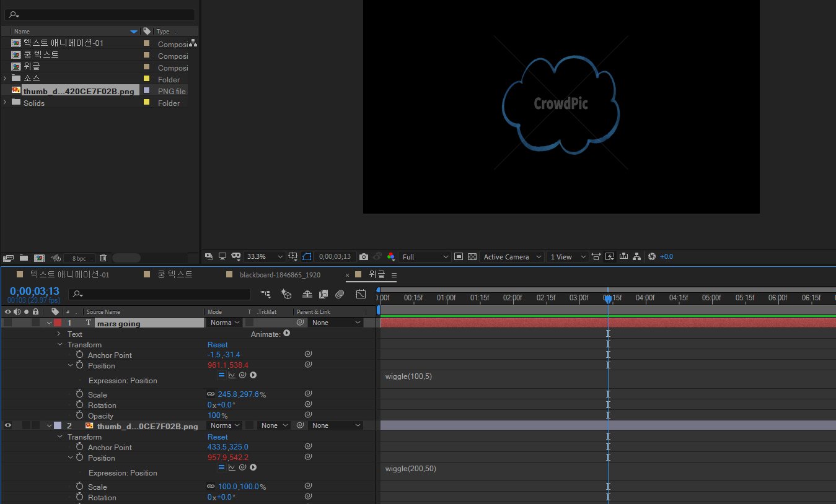Toggle visibility of mars going layer
This screenshot has height=504, width=836.
(x=8, y=323)
